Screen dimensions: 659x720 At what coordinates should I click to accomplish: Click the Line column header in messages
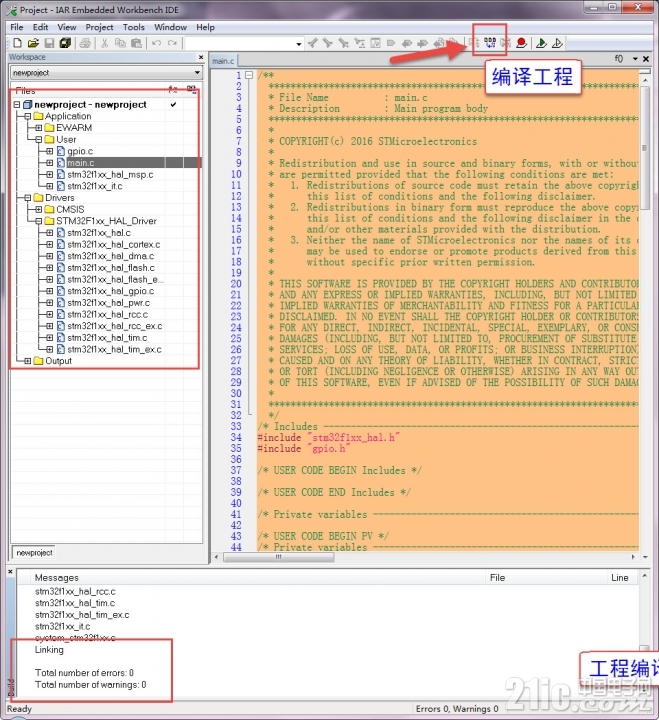tap(620, 578)
